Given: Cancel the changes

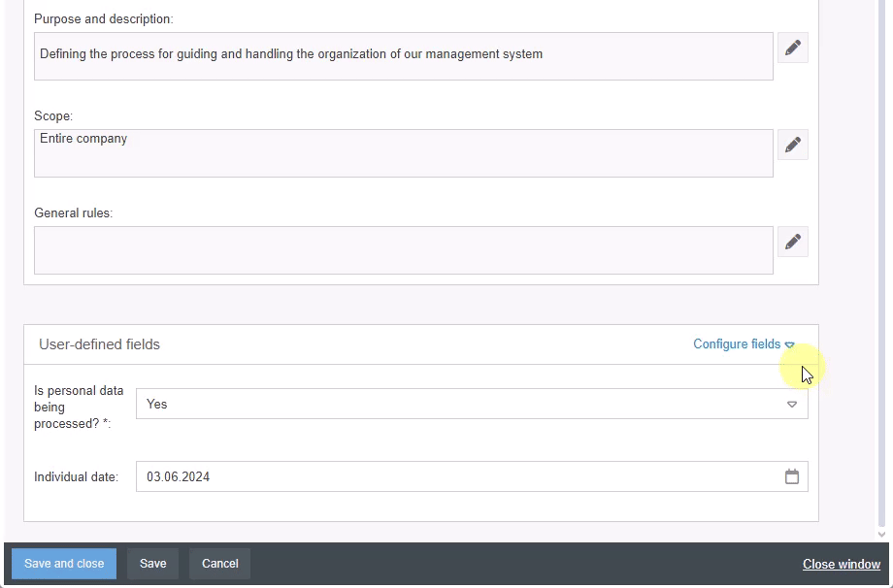Looking at the screenshot, I should click(220, 564).
